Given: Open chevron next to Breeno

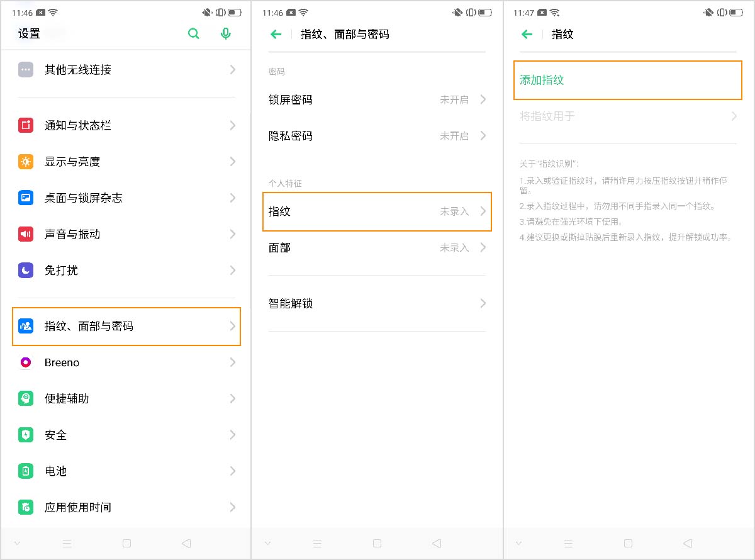Looking at the screenshot, I should pyautogui.click(x=233, y=362).
